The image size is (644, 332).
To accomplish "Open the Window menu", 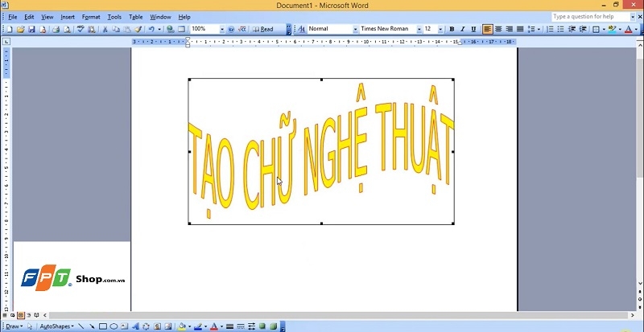I will pyautogui.click(x=160, y=17).
